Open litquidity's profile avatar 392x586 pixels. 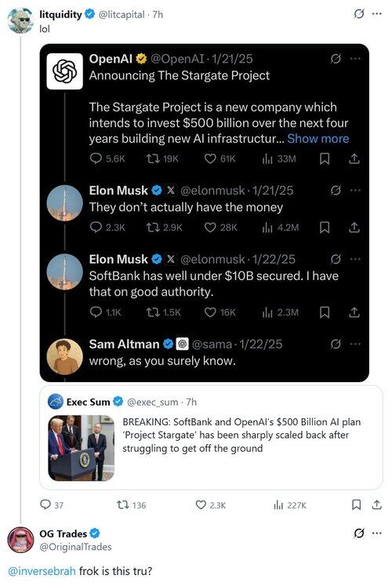[20, 20]
